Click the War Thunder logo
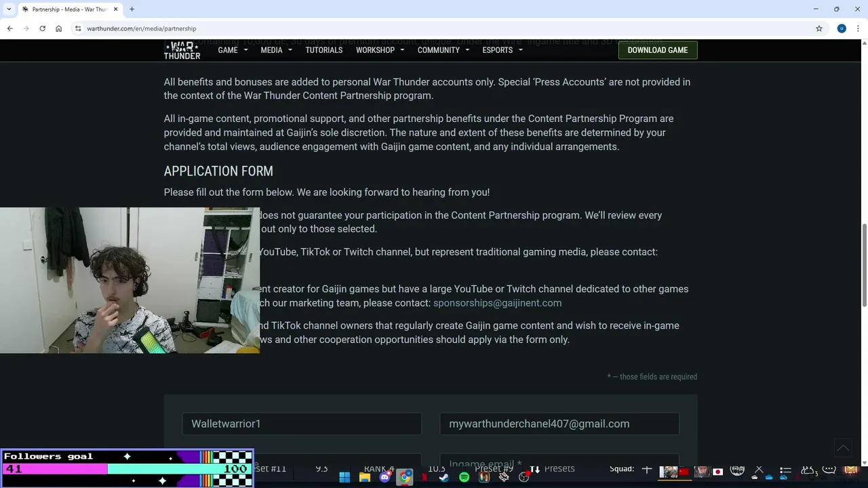Image resolution: width=868 pixels, height=488 pixels. click(x=182, y=50)
